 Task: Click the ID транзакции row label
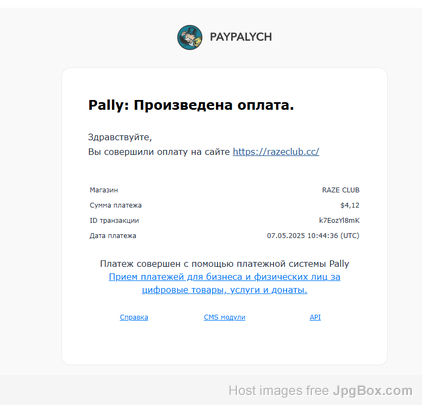pyautogui.click(x=114, y=220)
